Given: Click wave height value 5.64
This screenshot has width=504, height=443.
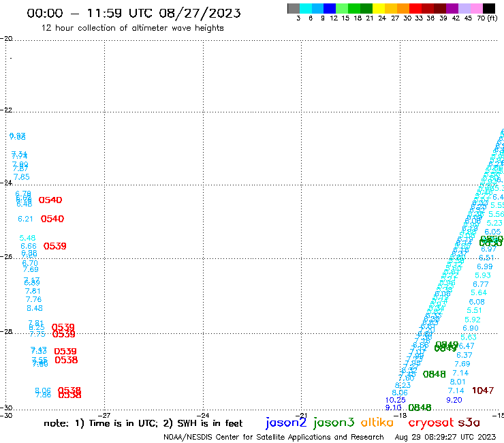Looking at the screenshot, I should tap(479, 293).
